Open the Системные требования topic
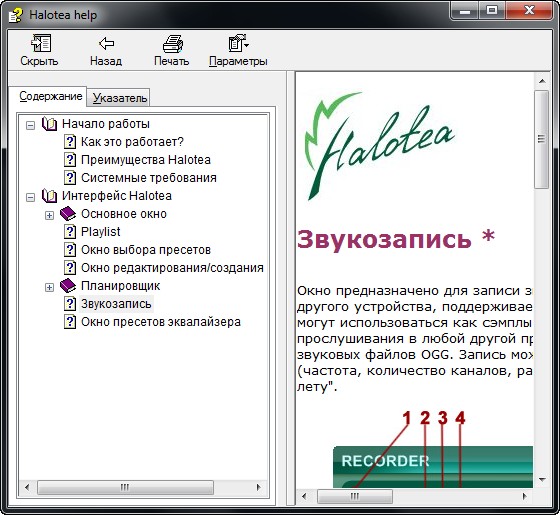Viewport: 560px width, 515px height. tap(149, 178)
